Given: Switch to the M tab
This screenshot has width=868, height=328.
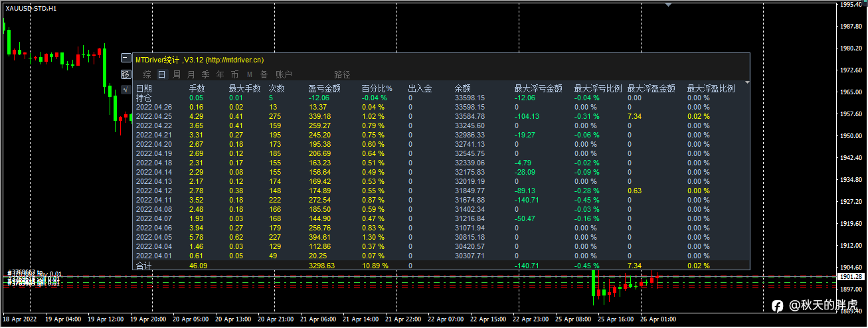Looking at the screenshot, I should [x=250, y=75].
